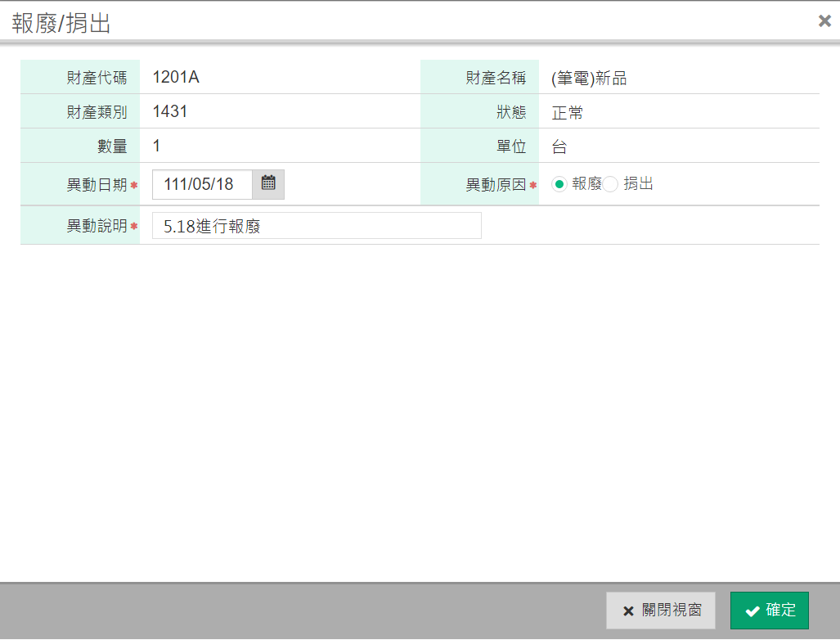Click the 報廢/捐出 dialog title
Viewport: 840px width, 640px height.
click(61, 24)
